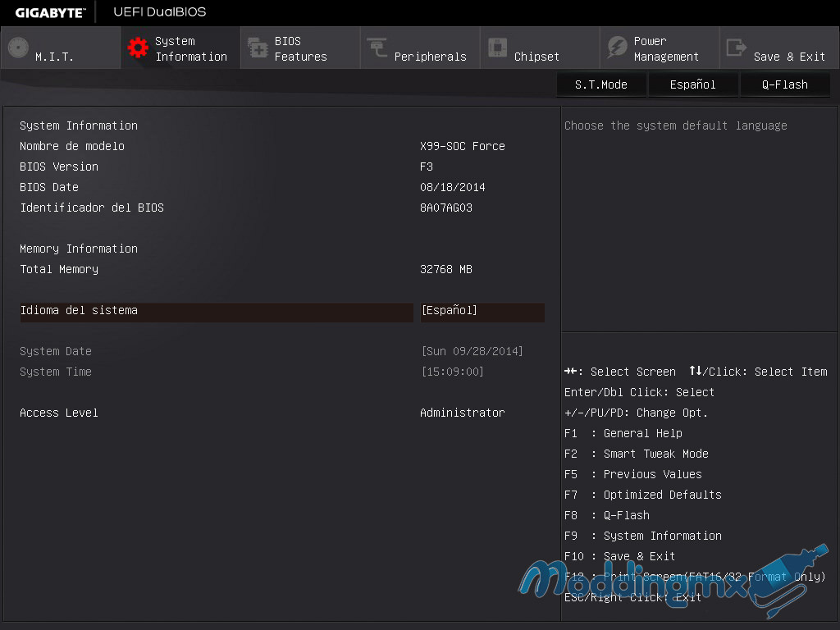
Task: Click the Power Management lightning icon
Action: click(617, 48)
